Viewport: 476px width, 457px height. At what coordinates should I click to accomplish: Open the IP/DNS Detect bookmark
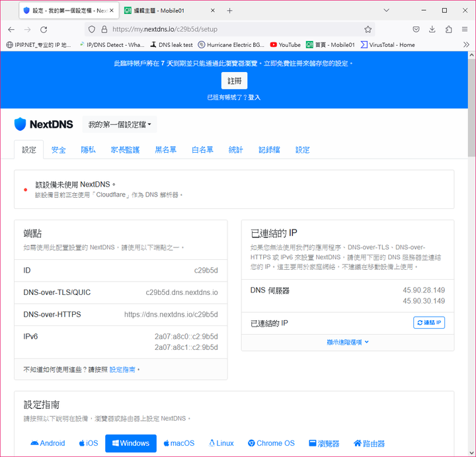click(112, 44)
